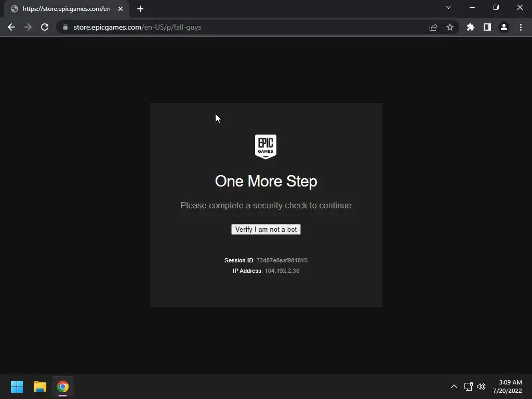Open the Chrome three-dot menu
Image resolution: width=532 pixels, height=399 pixels.
click(521, 27)
